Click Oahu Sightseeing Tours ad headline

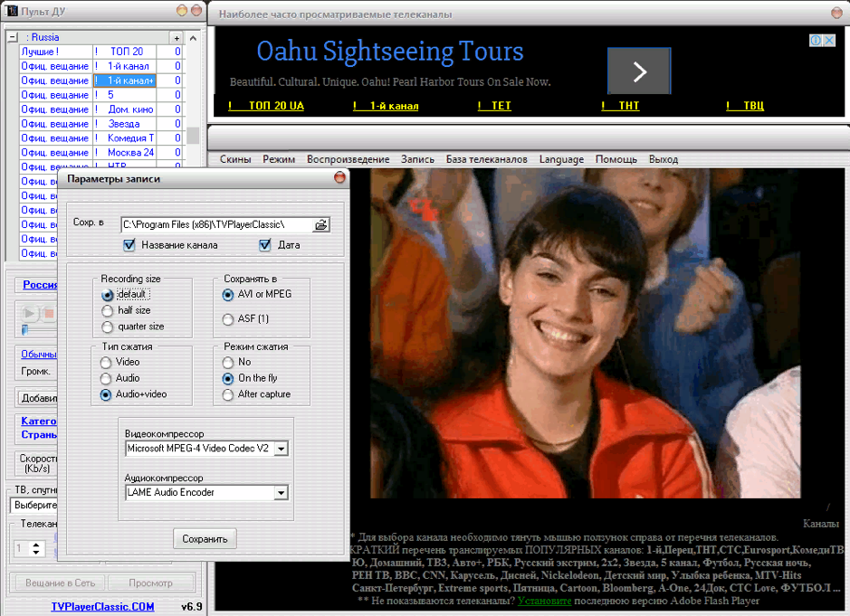click(390, 52)
